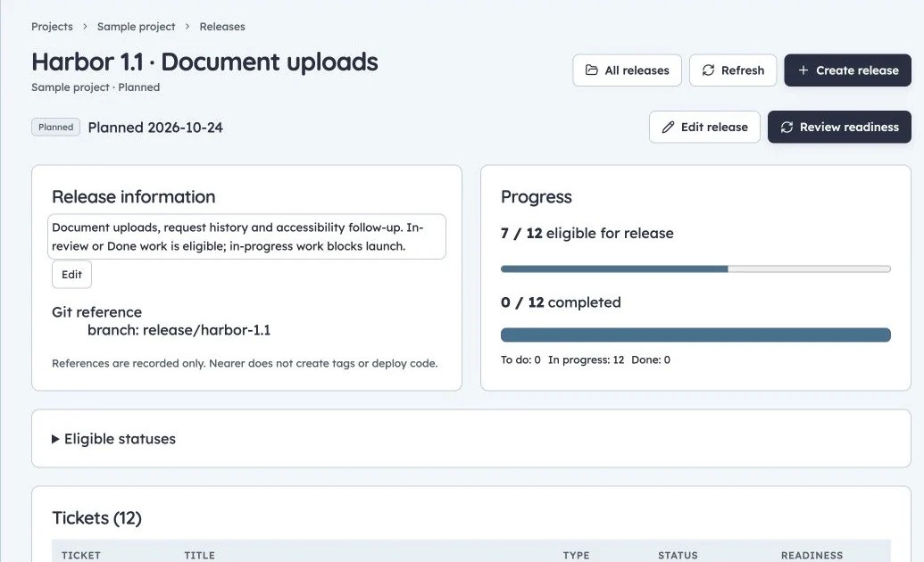Expand the Eligible statuses disclosure triangle
The width and height of the screenshot is (924, 562).
coord(55,439)
